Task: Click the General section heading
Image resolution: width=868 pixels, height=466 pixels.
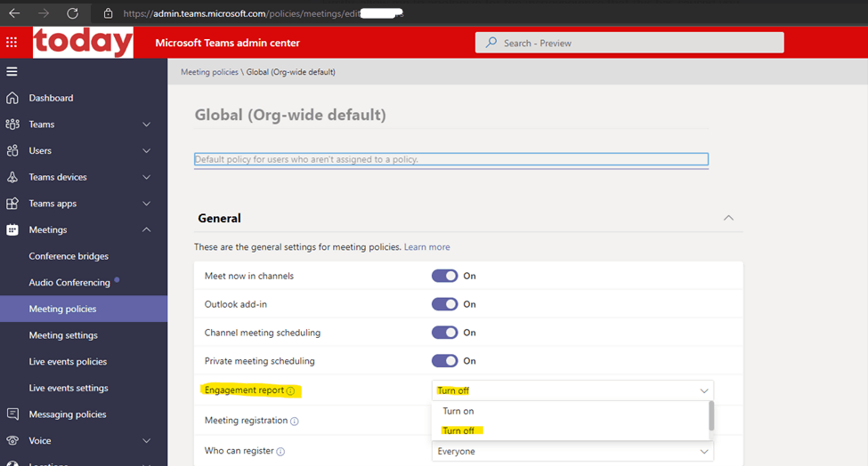Action: [x=219, y=219]
